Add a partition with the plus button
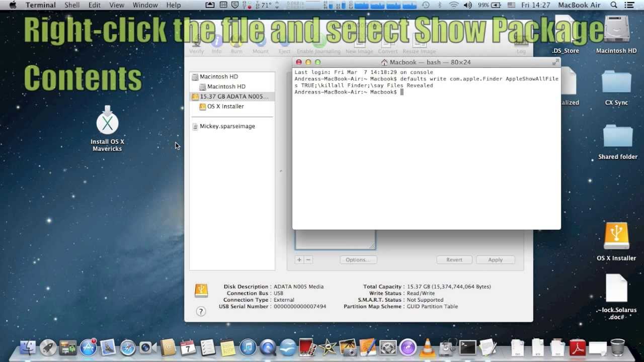The height and width of the screenshot is (362, 644). coord(299,260)
